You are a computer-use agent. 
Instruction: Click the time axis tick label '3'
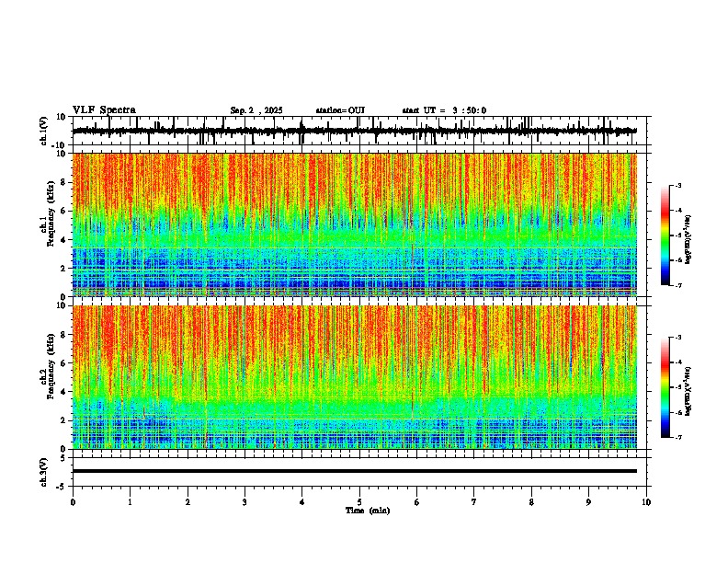(245, 502)
